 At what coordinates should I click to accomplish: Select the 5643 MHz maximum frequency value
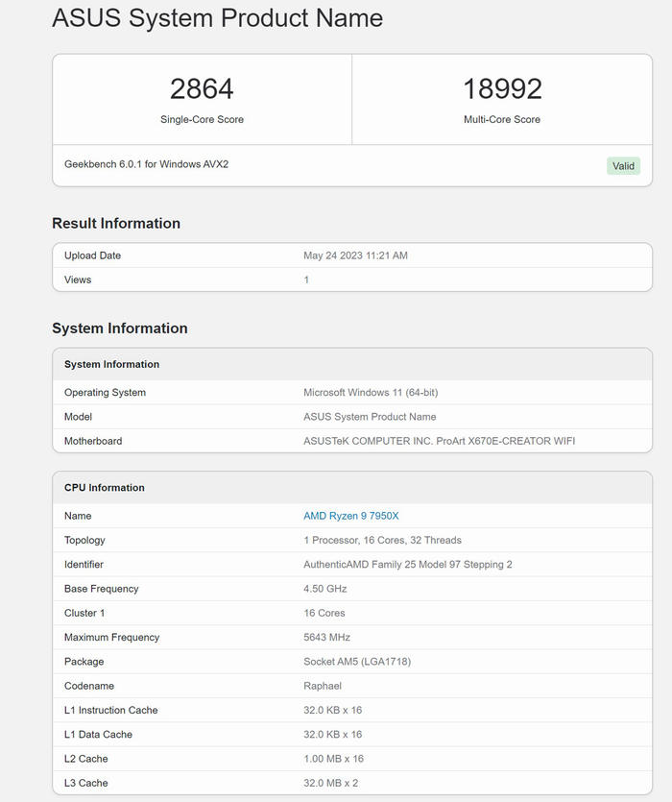coord(326,637)
